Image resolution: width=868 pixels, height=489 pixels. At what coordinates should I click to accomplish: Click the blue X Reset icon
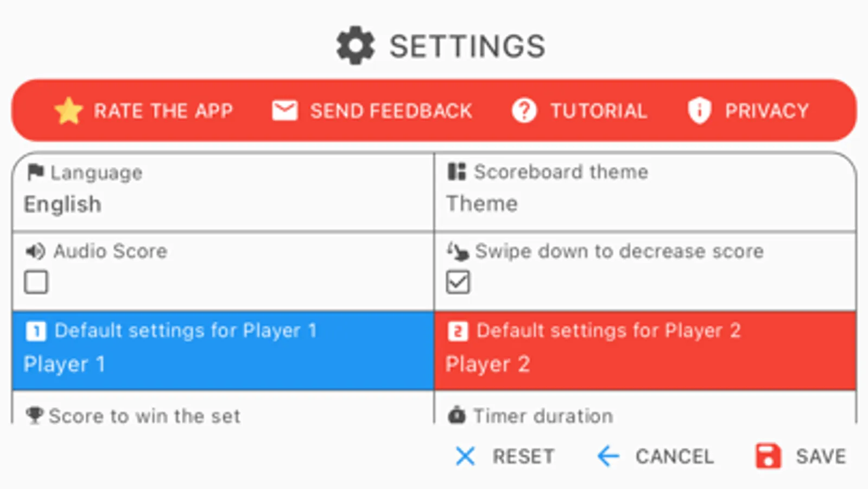pos(465,456)
